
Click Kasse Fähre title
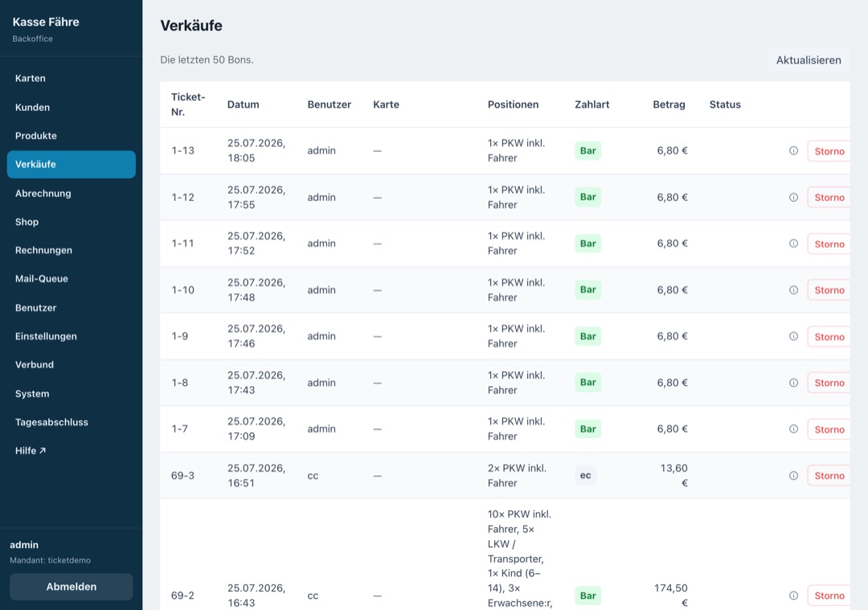click(46, 23)
